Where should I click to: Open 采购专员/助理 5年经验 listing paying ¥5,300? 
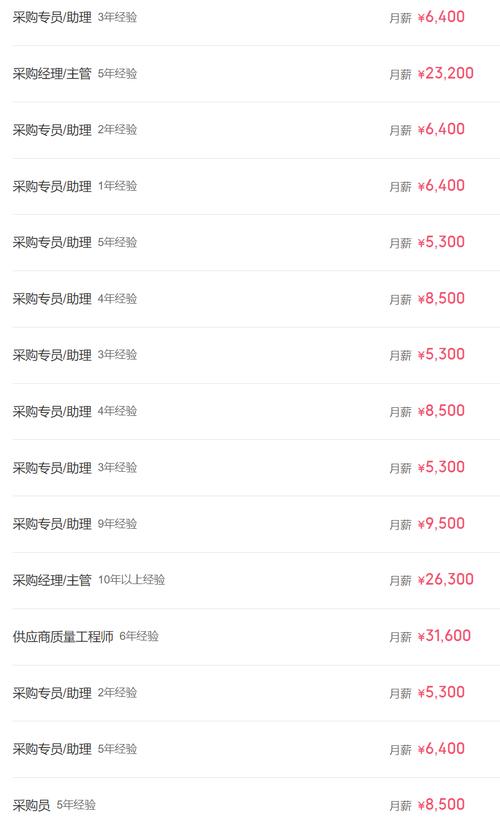click(256, 242)
